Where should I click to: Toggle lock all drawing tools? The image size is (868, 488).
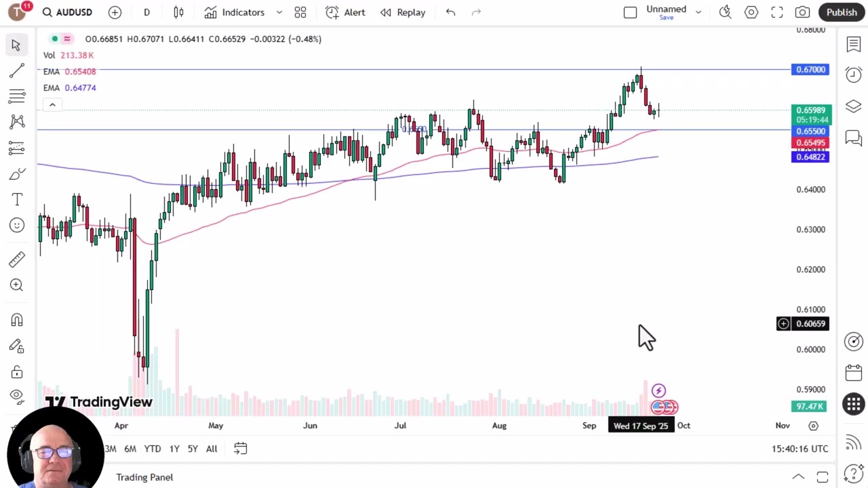coord(17,372)
